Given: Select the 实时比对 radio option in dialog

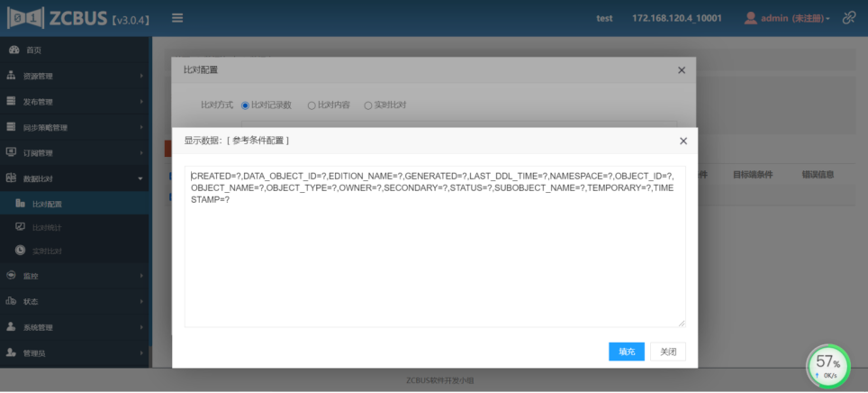Looking at the screenshot, I should coord(368,105).
